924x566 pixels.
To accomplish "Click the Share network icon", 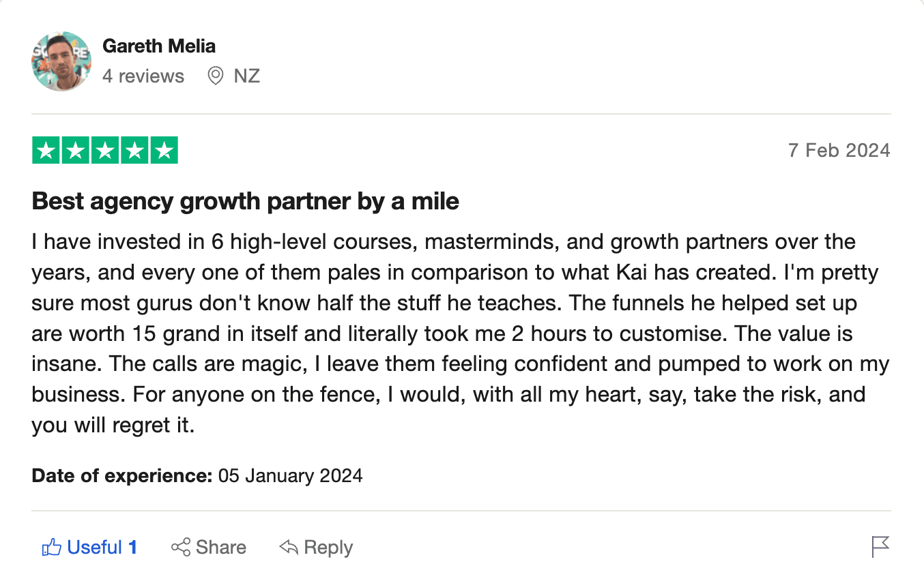I will click(181, 547).
